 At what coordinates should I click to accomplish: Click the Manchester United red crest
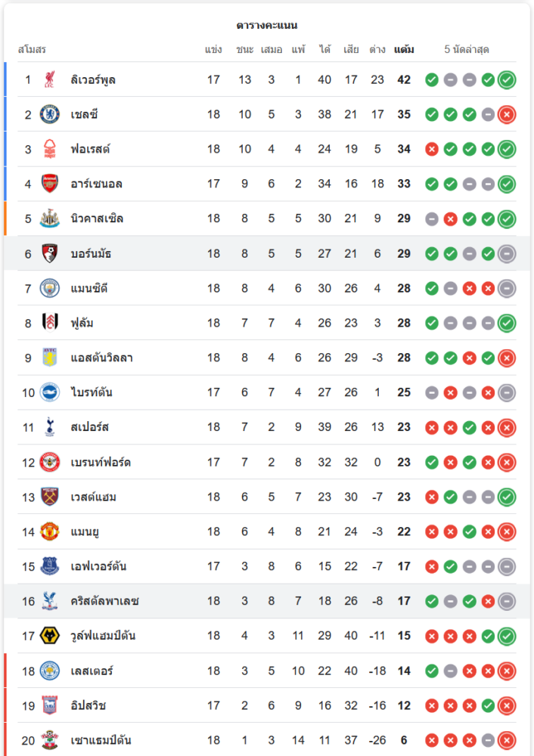(x=50, y=531)
